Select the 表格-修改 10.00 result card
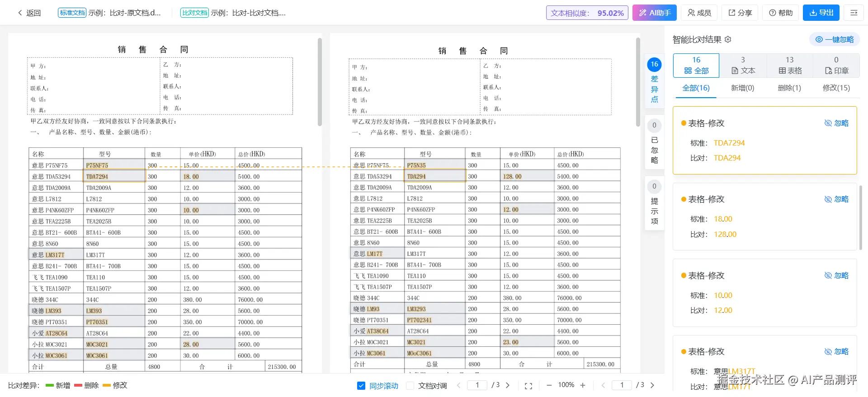 point(764,293)
